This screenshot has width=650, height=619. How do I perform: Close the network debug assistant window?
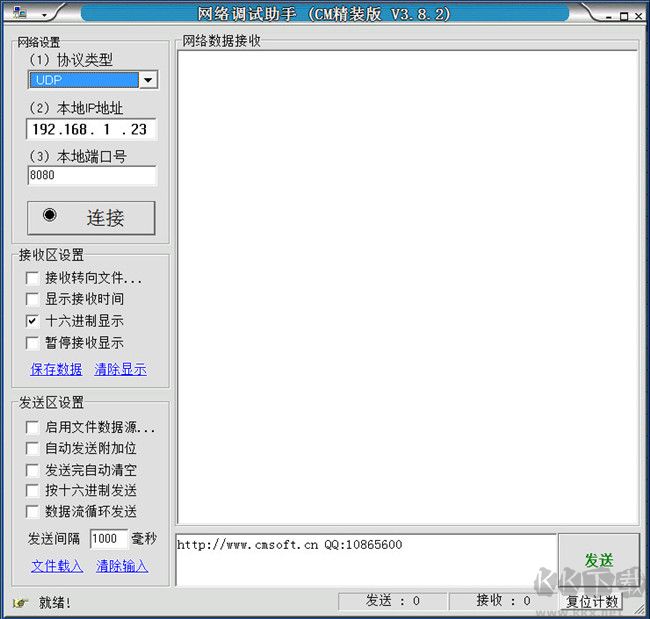639,16
